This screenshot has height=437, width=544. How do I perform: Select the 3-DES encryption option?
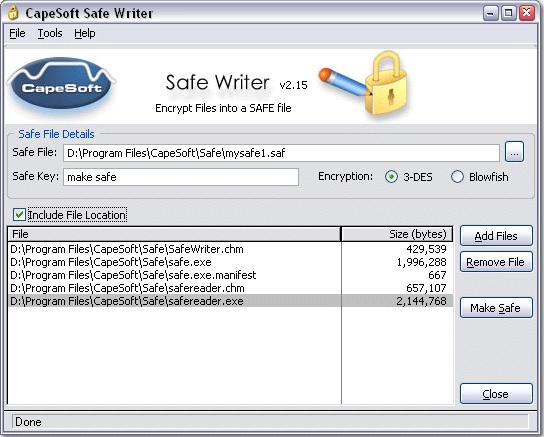[391, 177]
